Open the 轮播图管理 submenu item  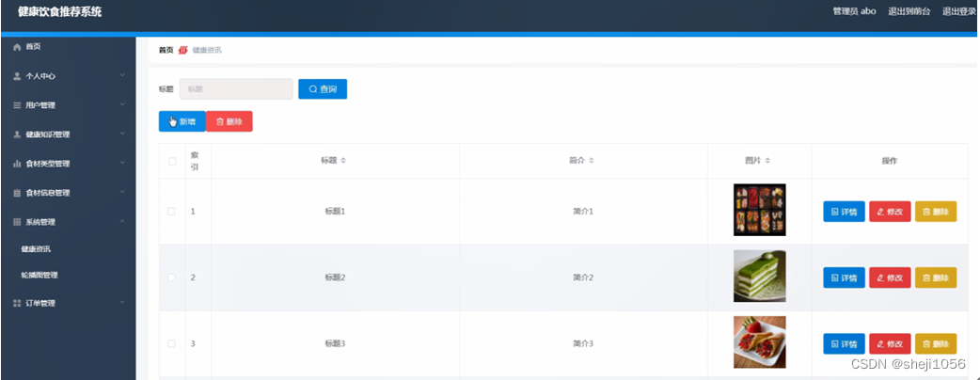point(40,275)
